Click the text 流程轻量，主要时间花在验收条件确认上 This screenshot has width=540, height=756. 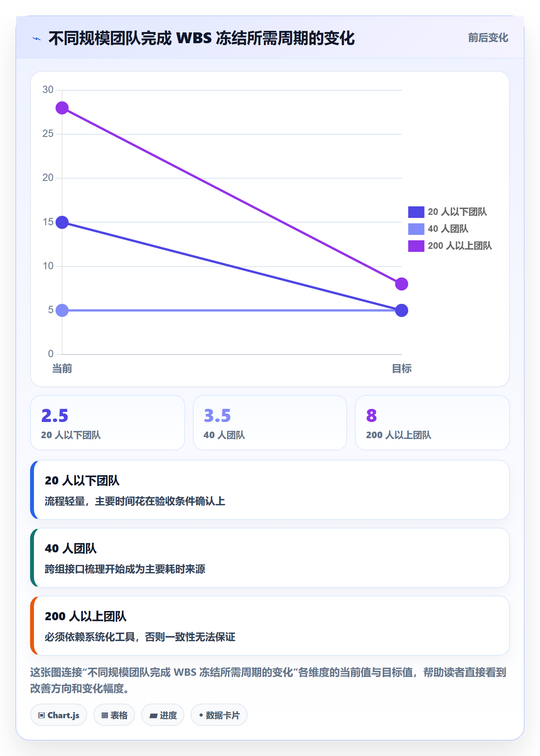[x=135, y=501]
